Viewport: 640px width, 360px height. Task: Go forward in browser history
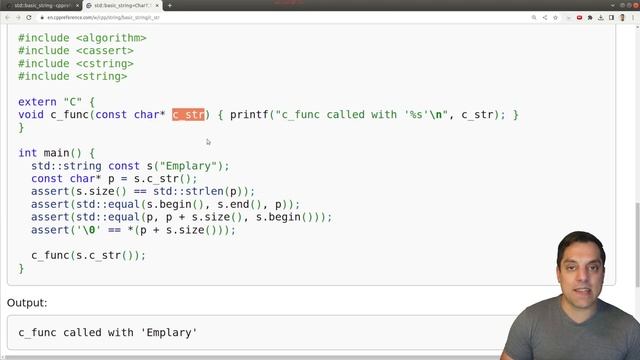[x=18, y=18]
